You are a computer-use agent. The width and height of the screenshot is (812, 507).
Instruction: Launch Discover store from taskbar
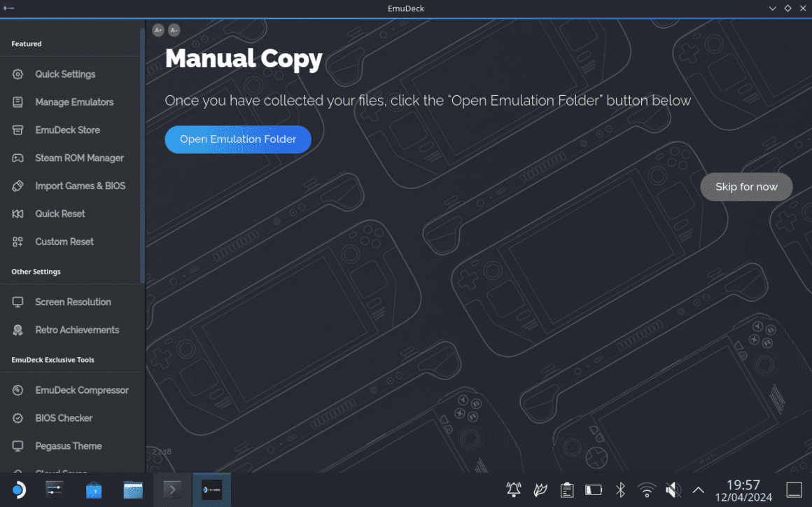(94, 489)
